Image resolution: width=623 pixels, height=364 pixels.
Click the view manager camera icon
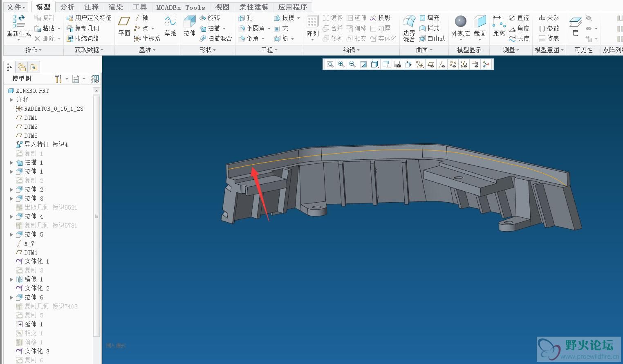coord(397,65)
